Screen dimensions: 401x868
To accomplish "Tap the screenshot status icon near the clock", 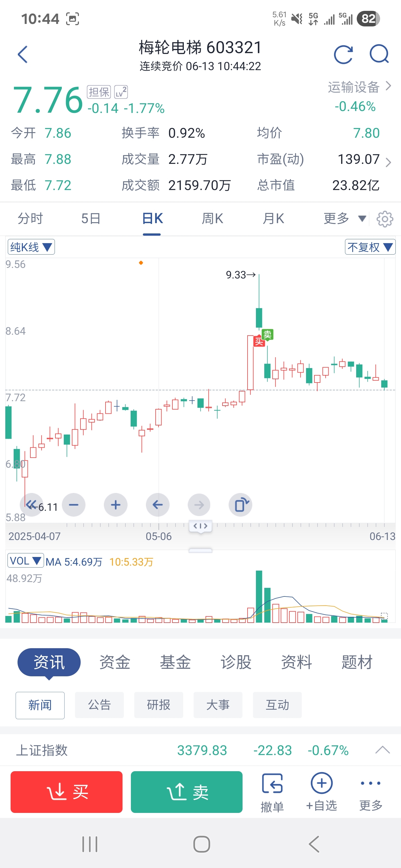I will pos(72,19).
